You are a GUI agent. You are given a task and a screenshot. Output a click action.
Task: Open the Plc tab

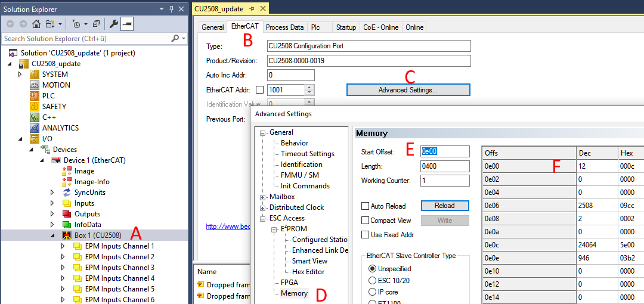(316, 27)
